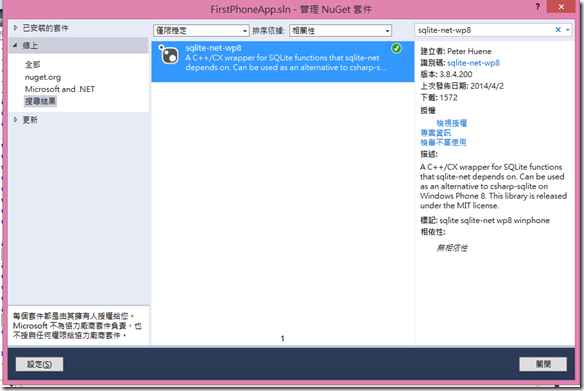Open the sqlite-net-wp8 identifier link
The width and height of the screenshot is (584, 391).
[x=473, y=63]
